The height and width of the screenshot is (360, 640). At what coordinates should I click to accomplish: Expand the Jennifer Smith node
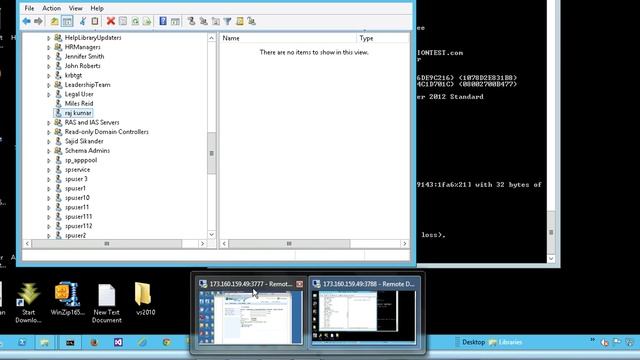pos(49,57)
